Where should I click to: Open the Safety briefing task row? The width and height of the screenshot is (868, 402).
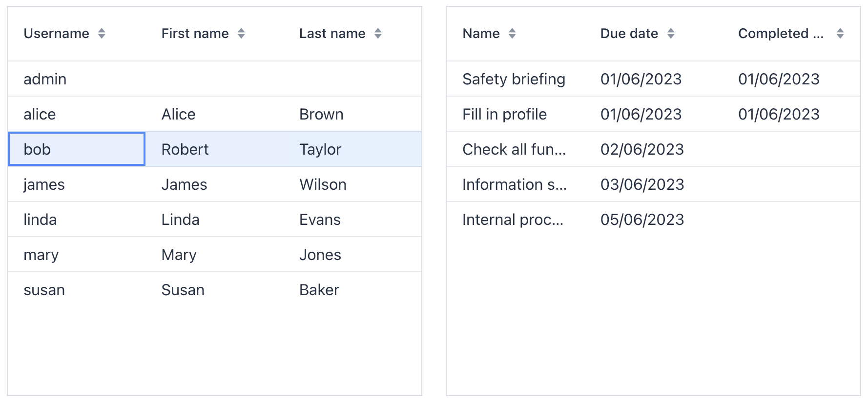[514, 79]
